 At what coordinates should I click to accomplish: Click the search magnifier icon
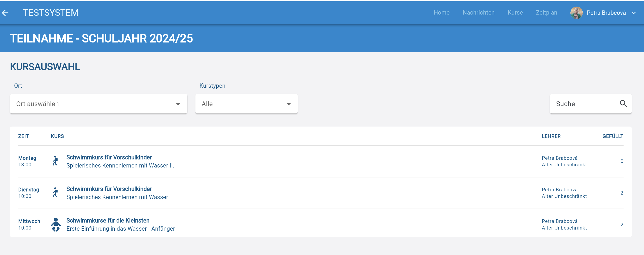coord(623,104)
